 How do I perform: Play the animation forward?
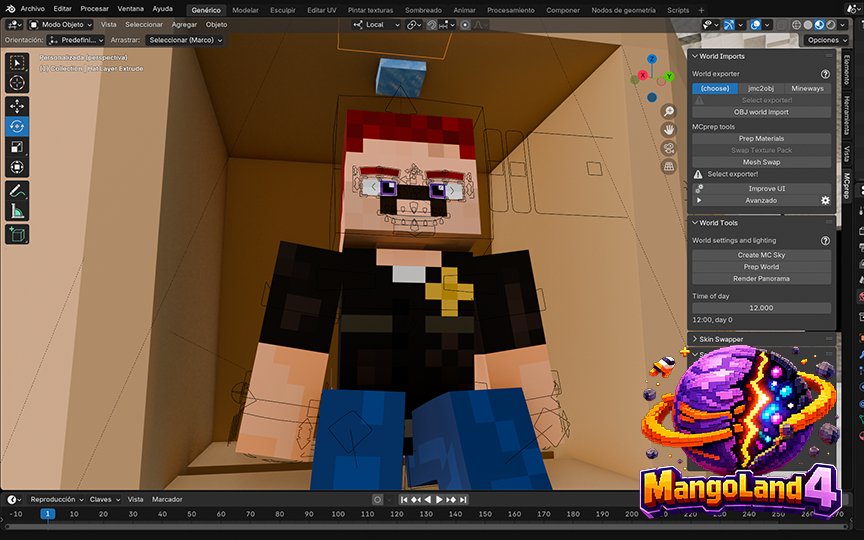(439, 500)
